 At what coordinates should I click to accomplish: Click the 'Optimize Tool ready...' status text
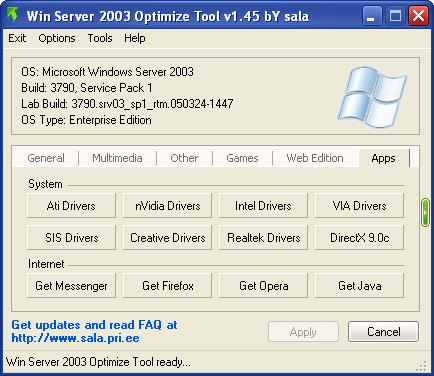point(99,362)
